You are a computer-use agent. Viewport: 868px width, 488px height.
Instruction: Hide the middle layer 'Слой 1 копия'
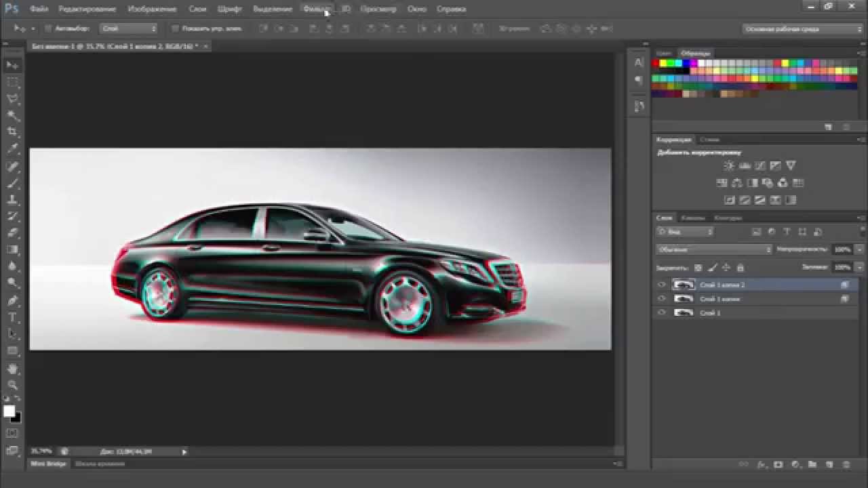[x=662, y=299]
